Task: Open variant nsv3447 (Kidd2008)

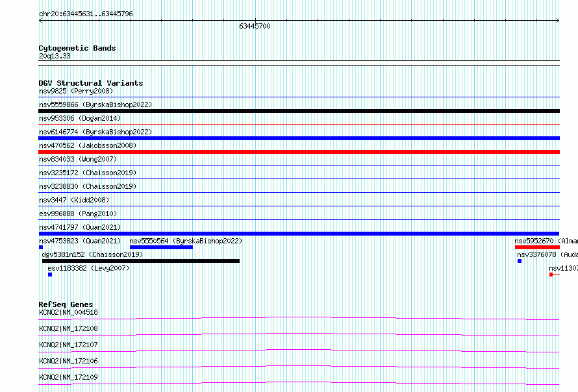Action: click(x=74, y=200)
